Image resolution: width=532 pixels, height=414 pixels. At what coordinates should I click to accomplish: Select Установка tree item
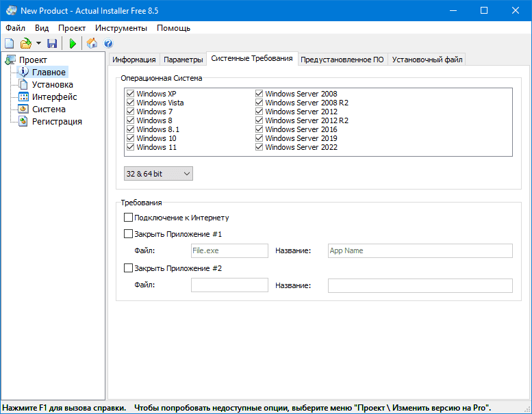(x=53, y=84)
